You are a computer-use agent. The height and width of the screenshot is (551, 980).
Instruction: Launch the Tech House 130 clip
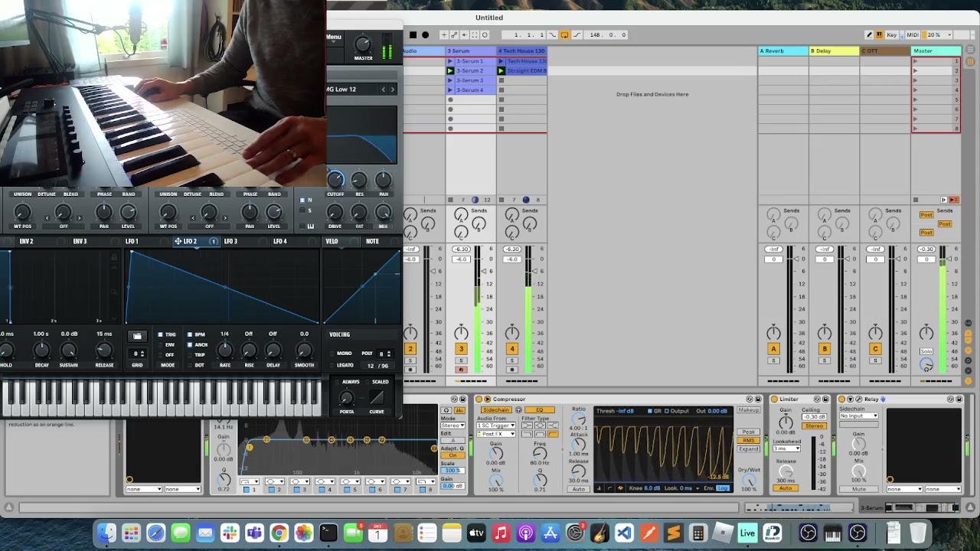(501, 61)
